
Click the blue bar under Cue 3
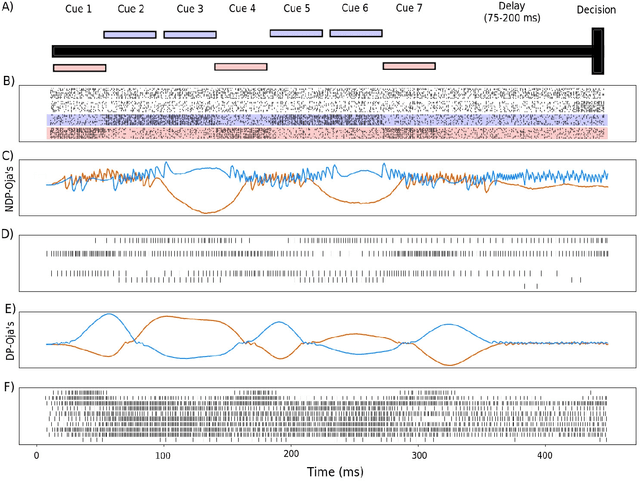pos(190,34)
